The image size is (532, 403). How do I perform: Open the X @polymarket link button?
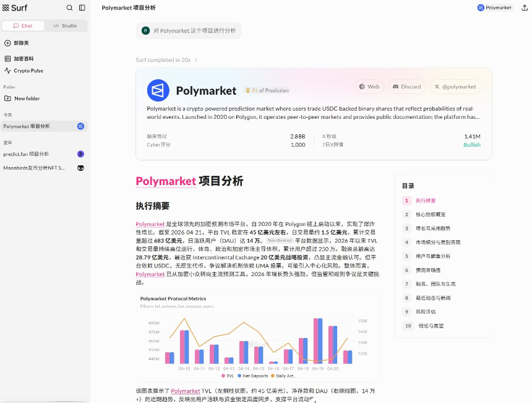coord(455,87)
